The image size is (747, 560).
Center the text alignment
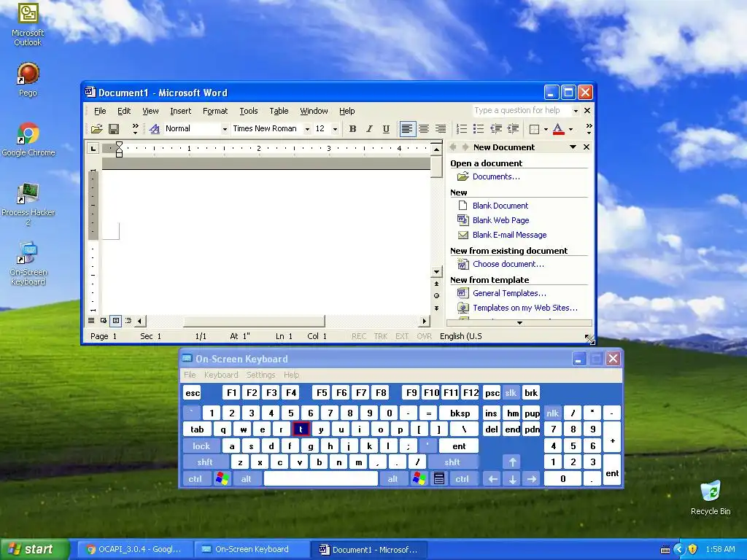click(424, 128)
